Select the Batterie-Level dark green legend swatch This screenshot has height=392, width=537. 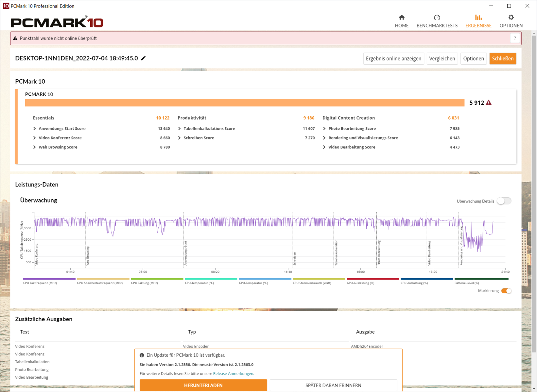tap(481, 279)
